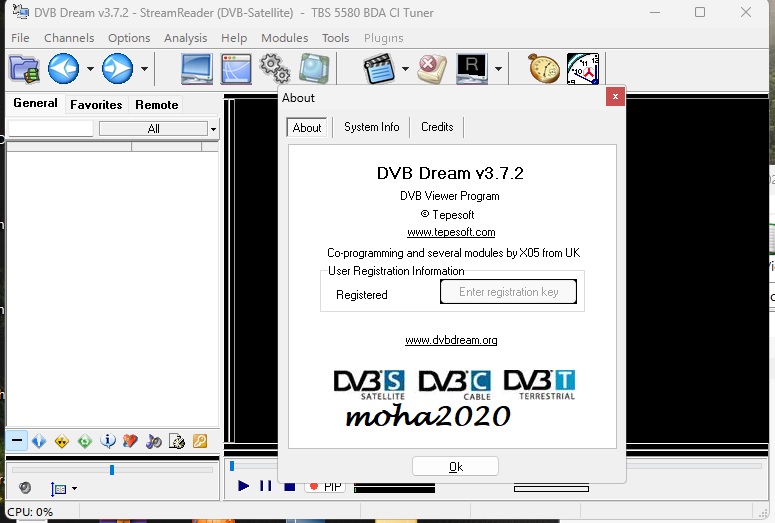Select the System Info tab
Screen dimensions: 775x523
pyautogui.click(x=372, y=127)
